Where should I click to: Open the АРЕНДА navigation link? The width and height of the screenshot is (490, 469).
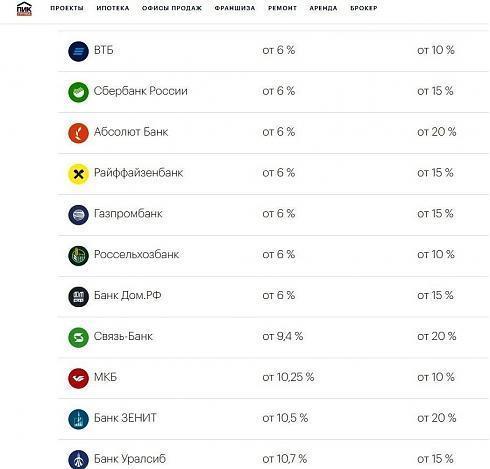click(x=323, y=8)
